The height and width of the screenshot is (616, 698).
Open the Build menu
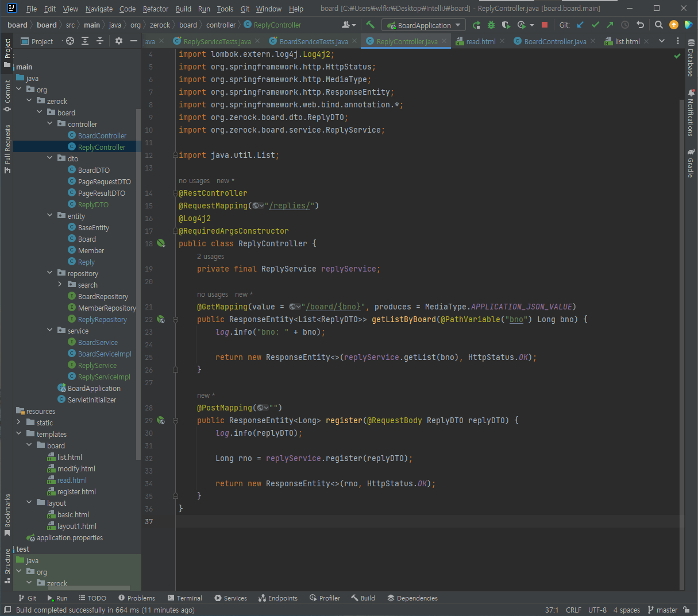[183, 9]
